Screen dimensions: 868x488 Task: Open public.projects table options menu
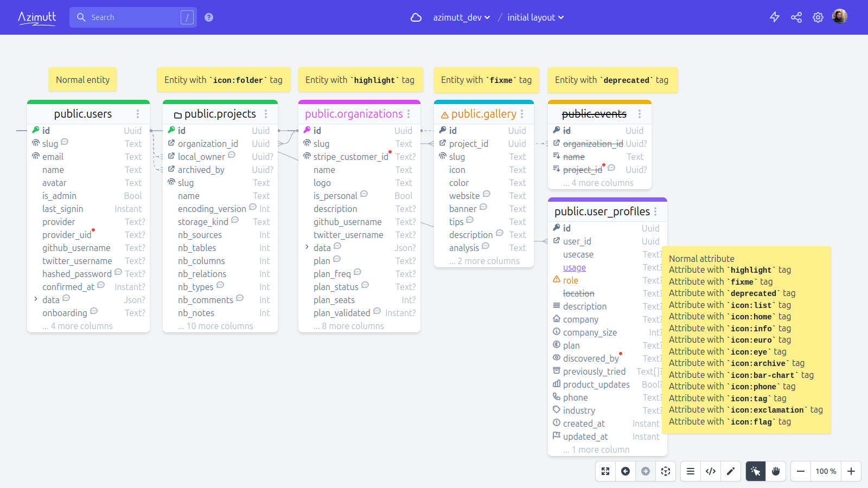[266, 114]
